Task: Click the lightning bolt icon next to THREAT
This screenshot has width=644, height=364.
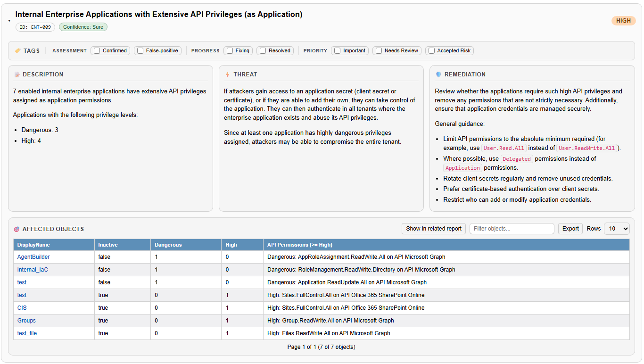Action: pyautogui.click(x=228, y=74)
